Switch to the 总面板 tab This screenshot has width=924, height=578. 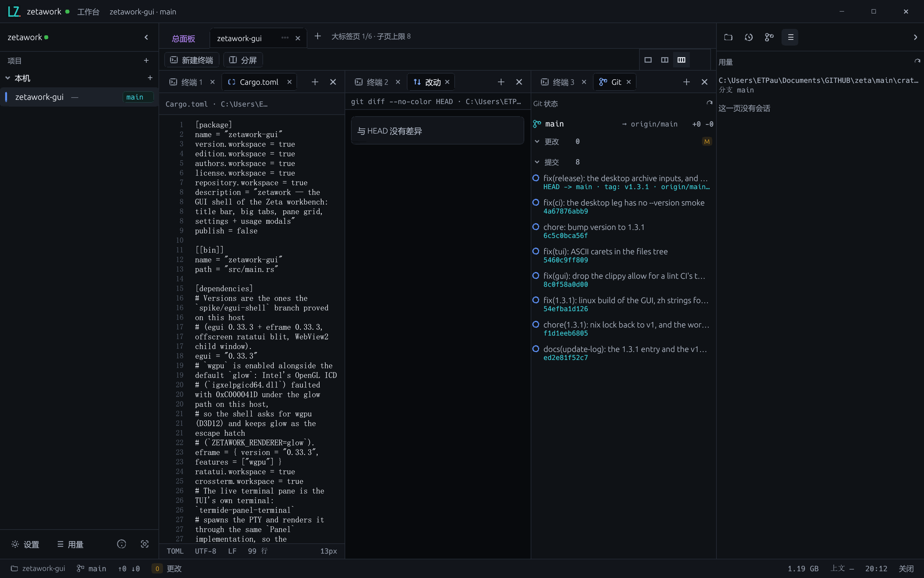pos(184,39)
